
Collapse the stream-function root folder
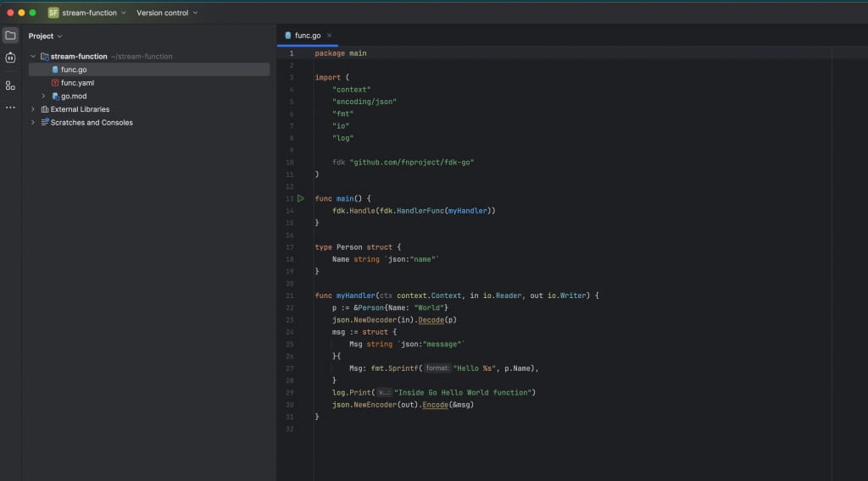[33, 57]
